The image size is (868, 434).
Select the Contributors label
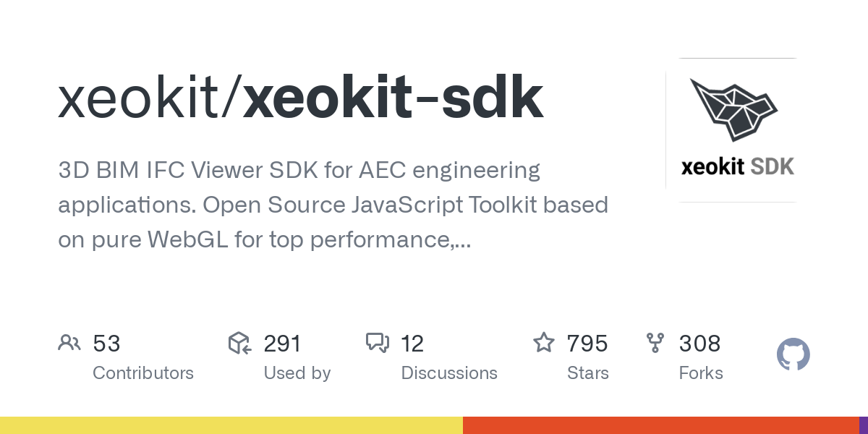[143, 373]
